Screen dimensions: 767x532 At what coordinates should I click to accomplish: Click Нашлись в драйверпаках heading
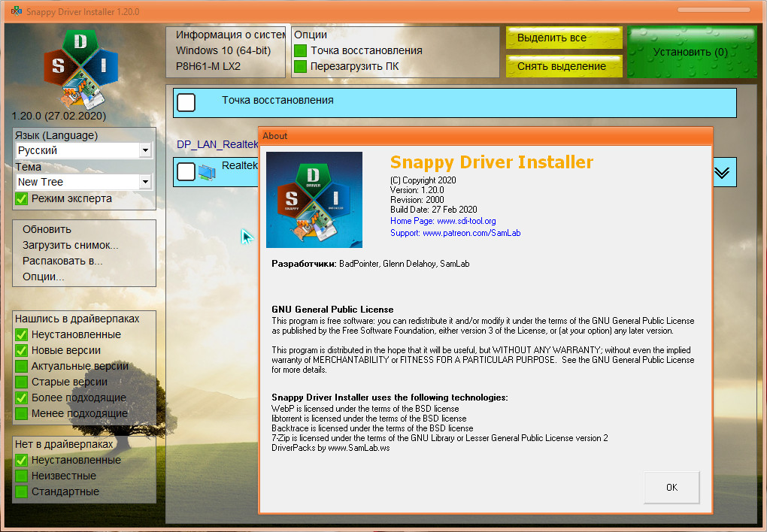(77, 319)
